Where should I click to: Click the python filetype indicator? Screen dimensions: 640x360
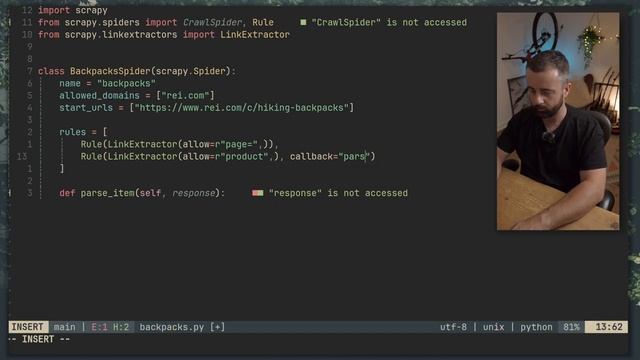[x=536, y=327]
